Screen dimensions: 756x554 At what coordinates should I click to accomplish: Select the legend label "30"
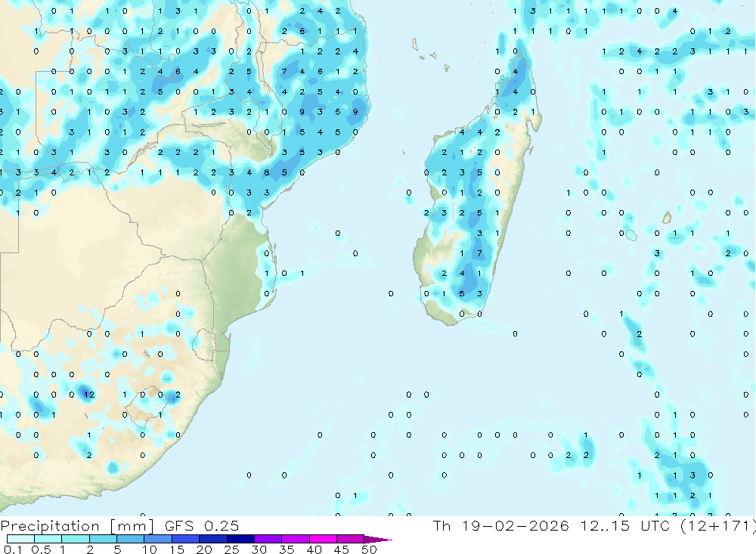click(259, 549)
